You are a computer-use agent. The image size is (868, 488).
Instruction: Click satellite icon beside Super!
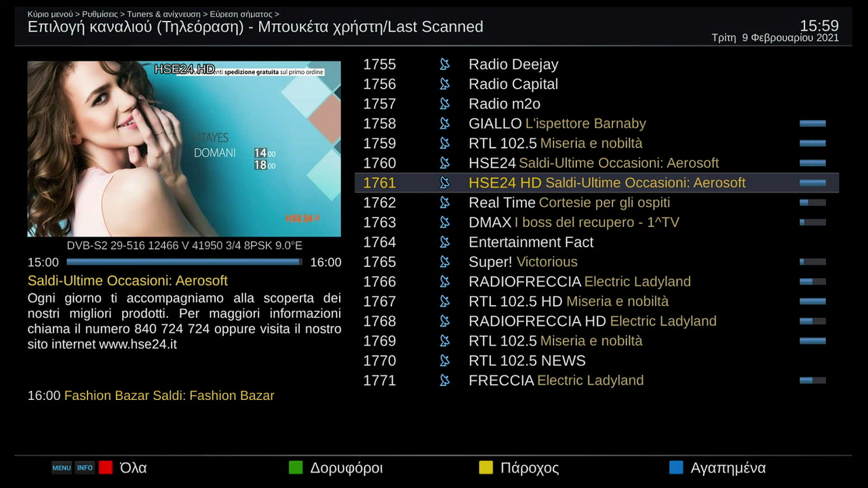(x=445, y=262)
